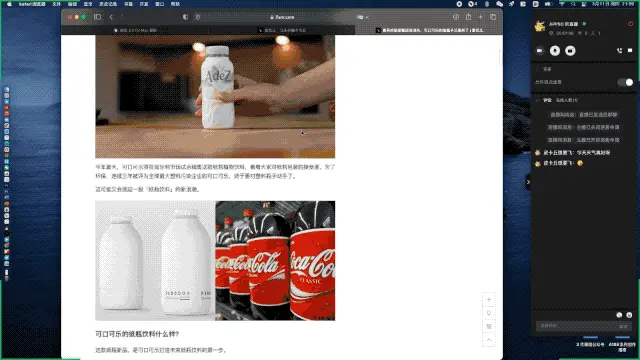Click the downloads icon in Safari toolbar
The width and height of the screenshot is (640, 360).
click(x=456, y=17)
